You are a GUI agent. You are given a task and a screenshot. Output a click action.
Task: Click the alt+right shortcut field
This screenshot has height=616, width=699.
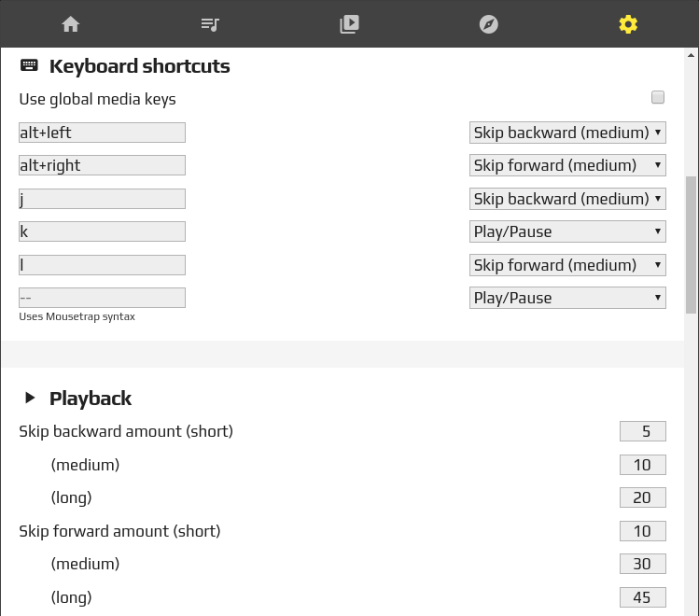[x=102, y=165]
